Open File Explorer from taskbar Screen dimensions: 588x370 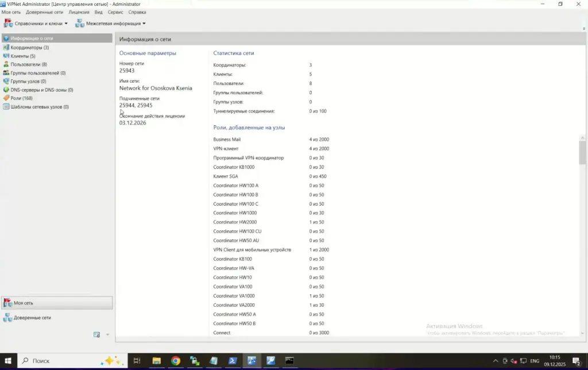click(x=156, y=361)
